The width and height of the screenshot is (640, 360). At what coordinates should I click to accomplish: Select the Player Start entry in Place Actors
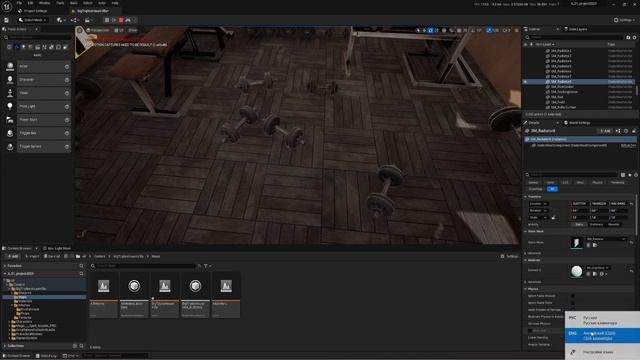[x=37, y=120]
